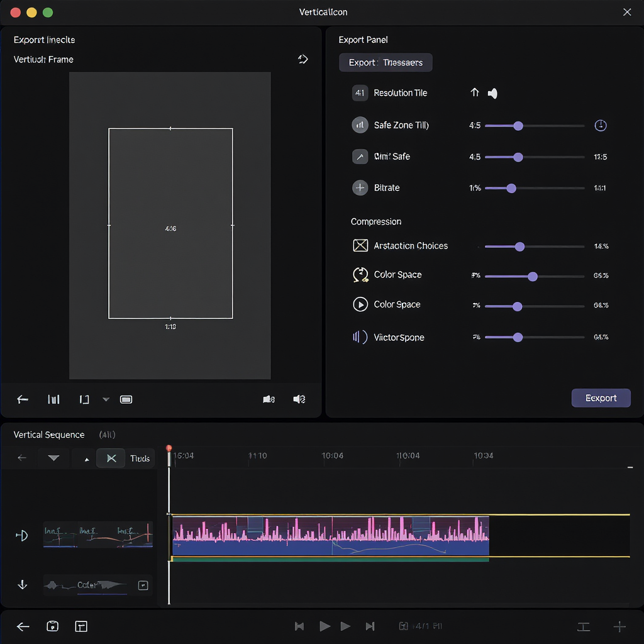Click the up arrow in the Resolution Tile row
This screenshot has height=644, width=644.
(x=475, y=93)
